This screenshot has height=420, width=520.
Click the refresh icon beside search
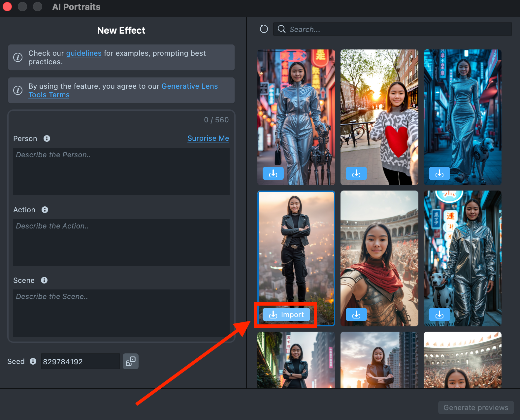pyautogui.click(x=264, y=29)
